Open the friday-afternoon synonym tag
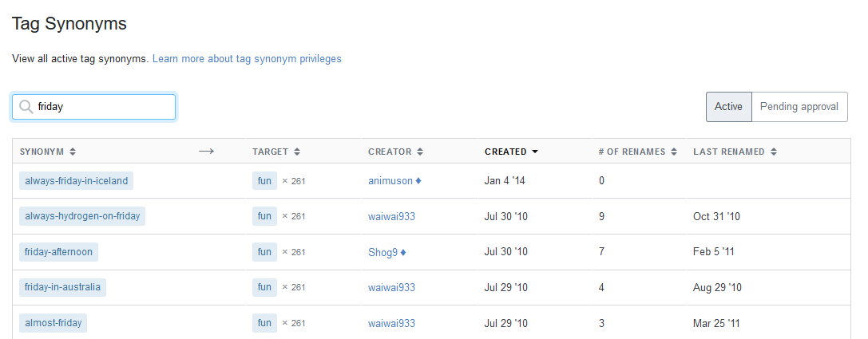 click(x=58, y=252)
